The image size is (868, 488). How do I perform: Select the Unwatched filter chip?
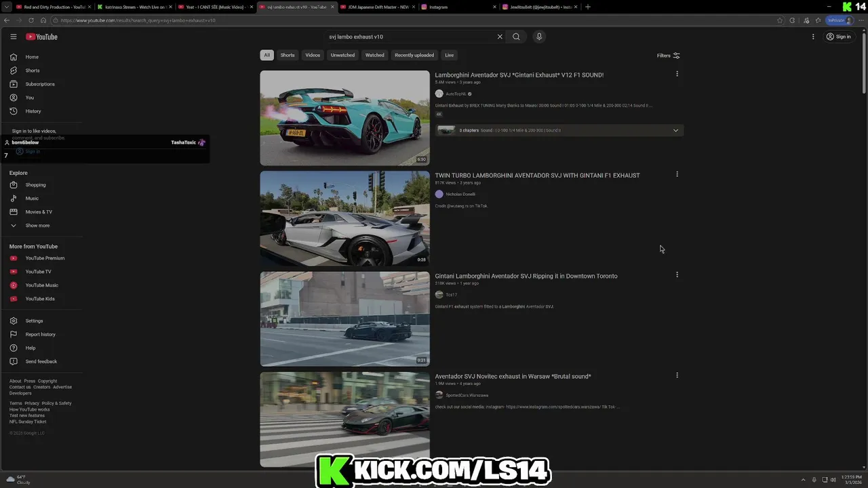point(342,55)
